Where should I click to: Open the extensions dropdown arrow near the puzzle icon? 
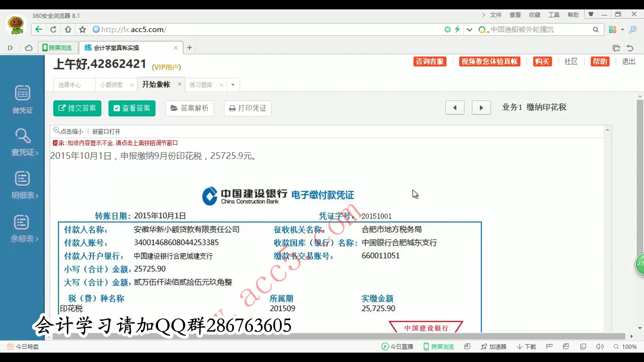[x=622, y=29]
